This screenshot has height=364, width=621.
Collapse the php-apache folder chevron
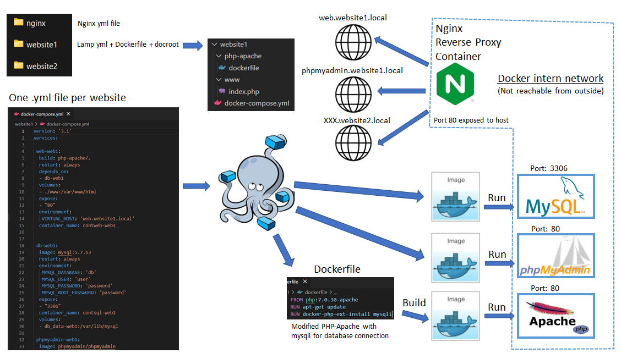coord(218,56)
